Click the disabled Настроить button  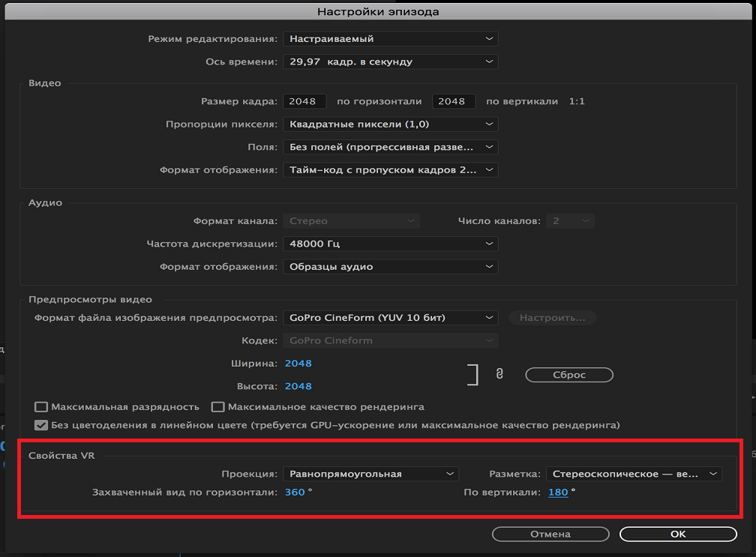coord(553,318)
